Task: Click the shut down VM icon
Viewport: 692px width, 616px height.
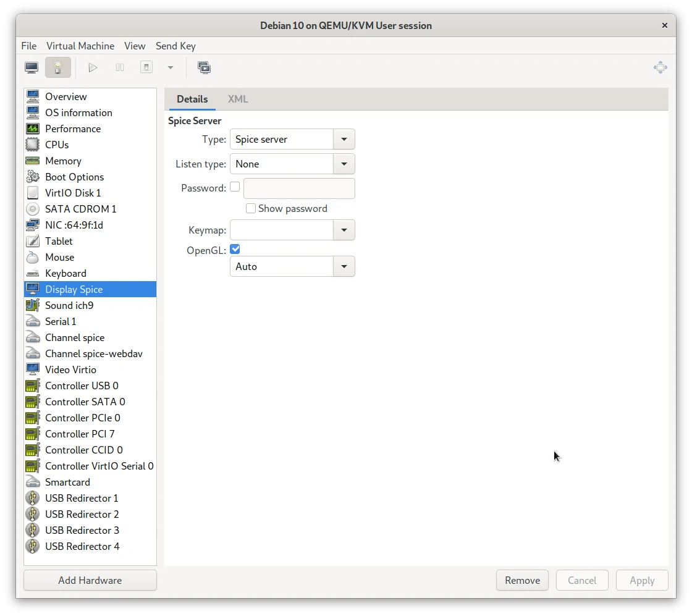Action: (x=146, y=67)
